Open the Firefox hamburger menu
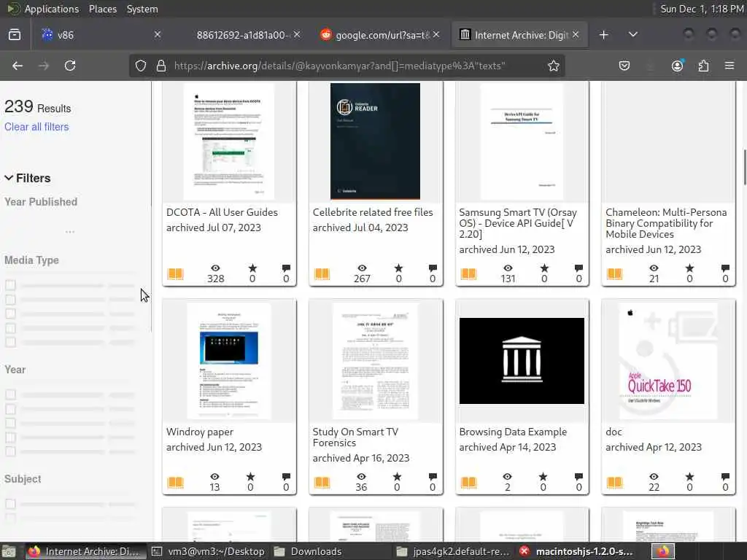This screenshot has width=747, height=560. point(729,66)
